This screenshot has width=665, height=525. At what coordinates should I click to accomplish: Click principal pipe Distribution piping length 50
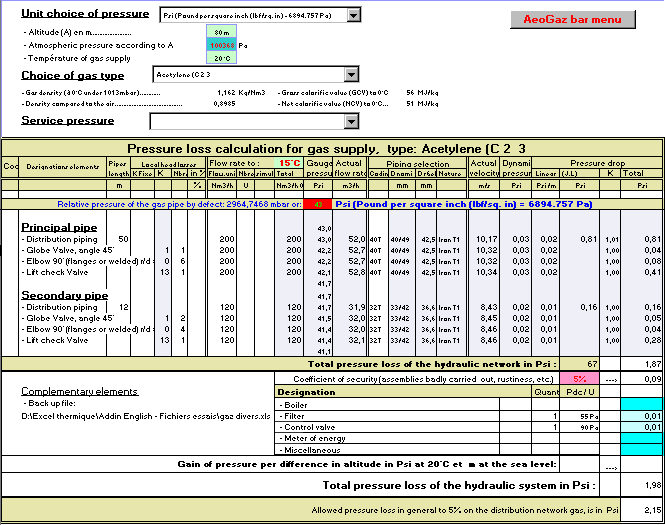pos(123,239)
